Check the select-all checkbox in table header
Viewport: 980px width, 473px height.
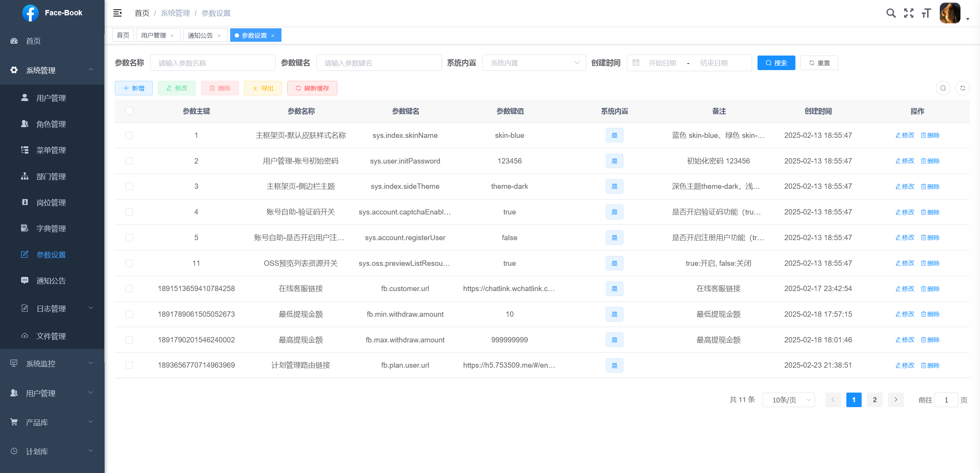tap(129, 111)
